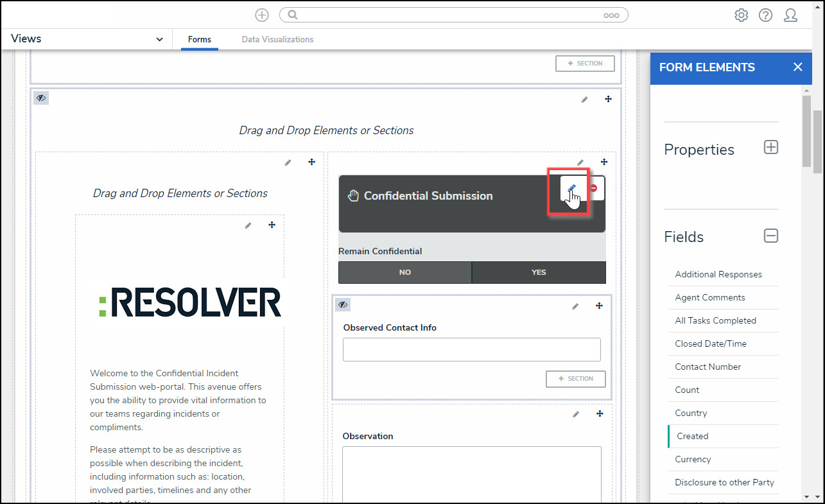The width and height of the screenshot is (825, 504).
Task: Open the settings gear icon
Action: pos(741,15)
